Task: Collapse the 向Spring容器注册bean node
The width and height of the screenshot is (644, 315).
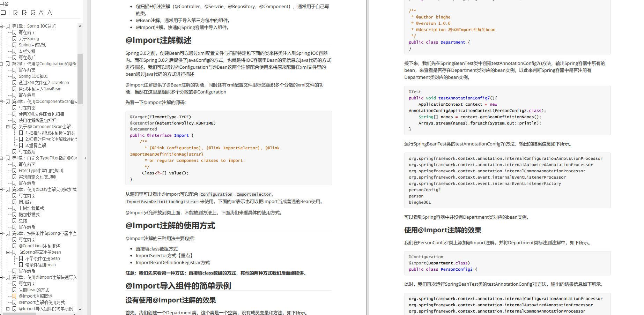Action: (8, 252)
